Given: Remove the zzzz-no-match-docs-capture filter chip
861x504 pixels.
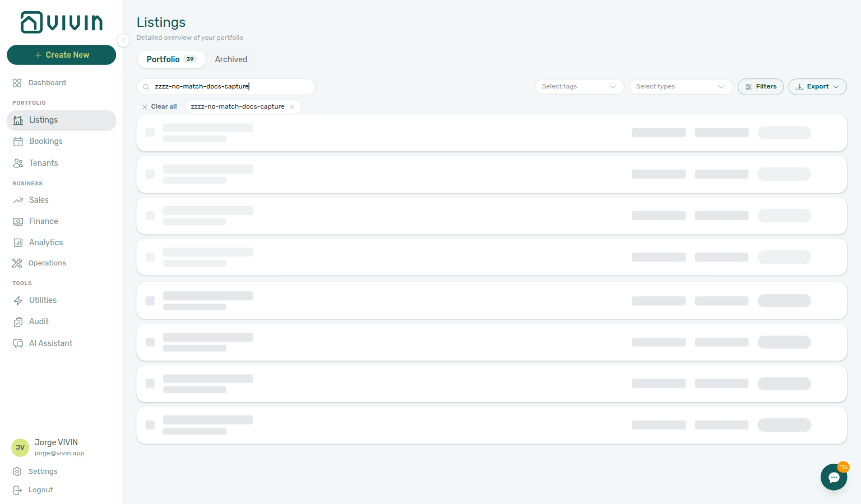Looking at the screenshot, I should click(292, 107).
